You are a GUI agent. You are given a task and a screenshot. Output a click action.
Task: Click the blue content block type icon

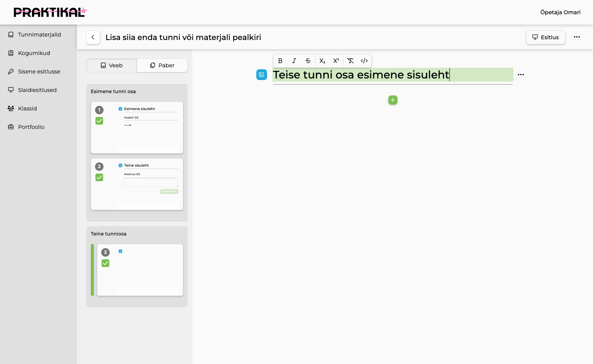(262, 75)
